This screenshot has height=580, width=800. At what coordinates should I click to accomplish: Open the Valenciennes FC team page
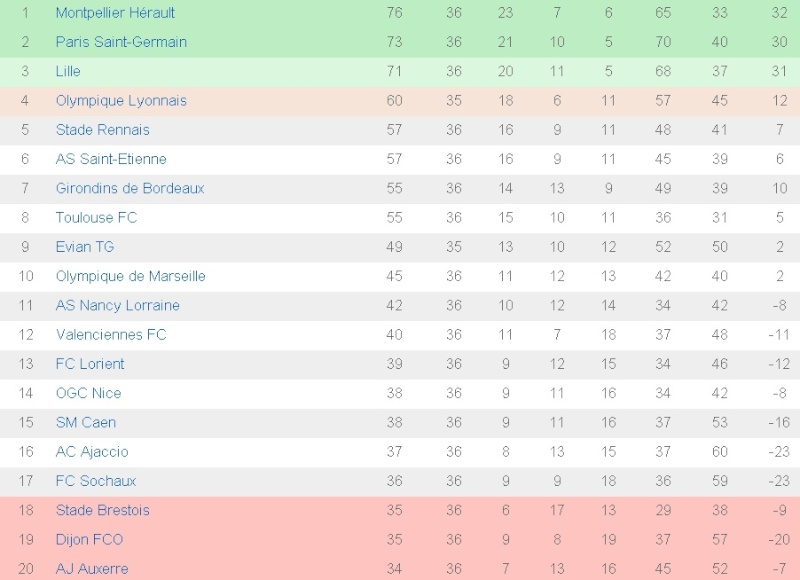coord(111,334)
